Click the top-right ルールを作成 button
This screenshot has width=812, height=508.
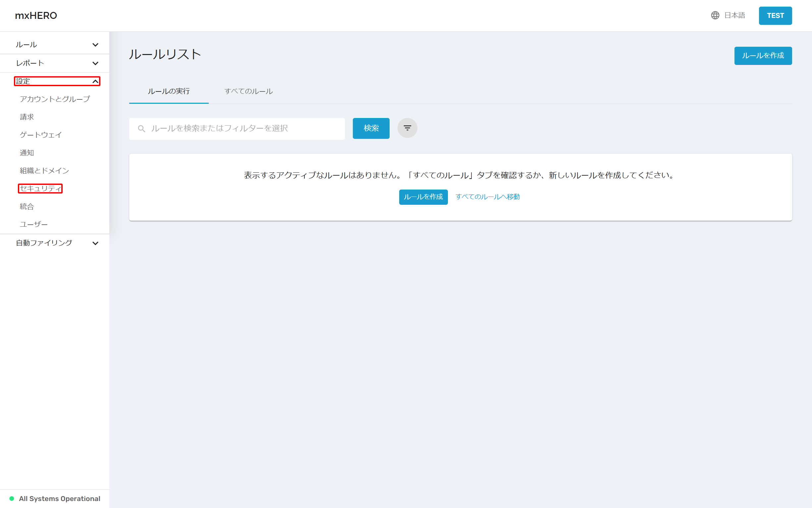pyautogui.click(x=763, y=56)
